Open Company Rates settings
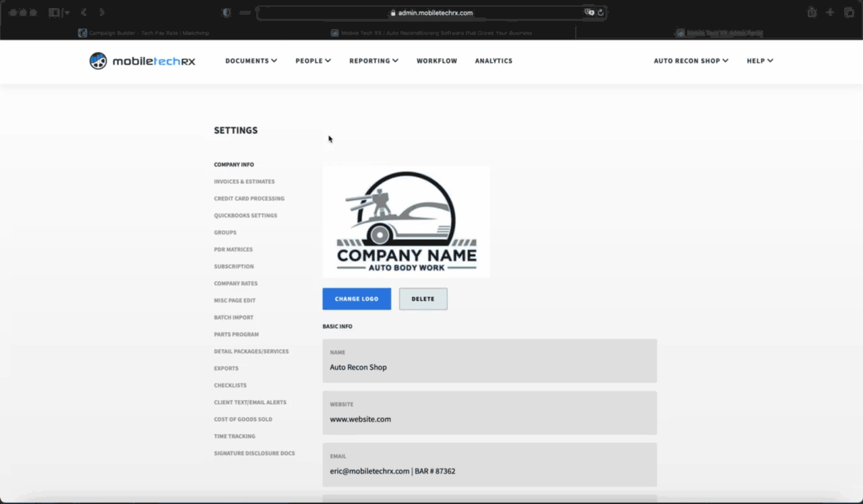863x504 pixels. (235, 284)
